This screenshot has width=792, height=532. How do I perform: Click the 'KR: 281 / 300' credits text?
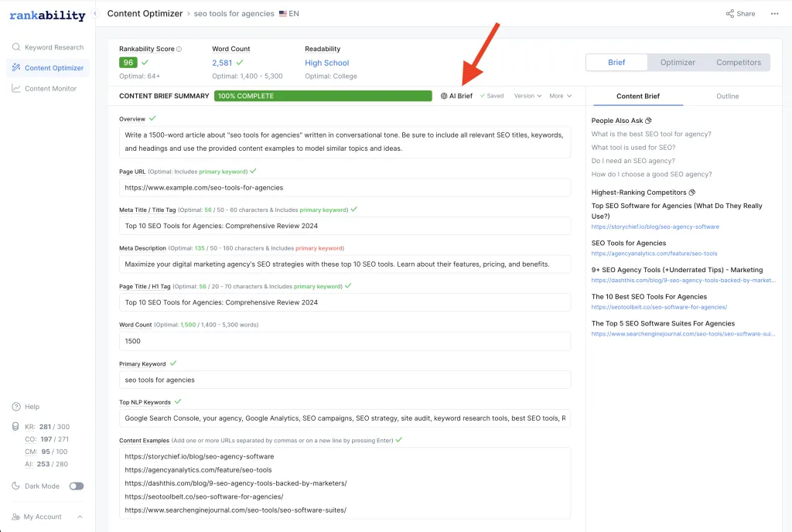(47, 427)
